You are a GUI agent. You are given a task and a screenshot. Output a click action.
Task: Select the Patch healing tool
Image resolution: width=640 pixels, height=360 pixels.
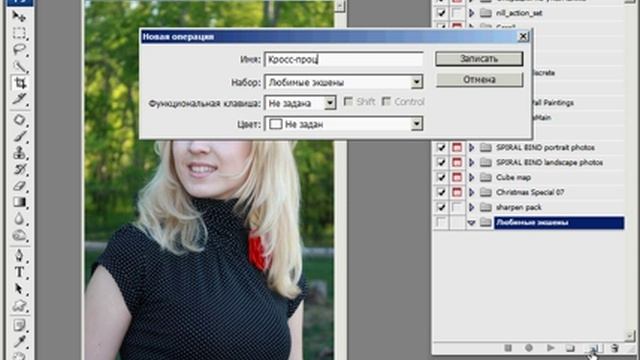[19, 120]
